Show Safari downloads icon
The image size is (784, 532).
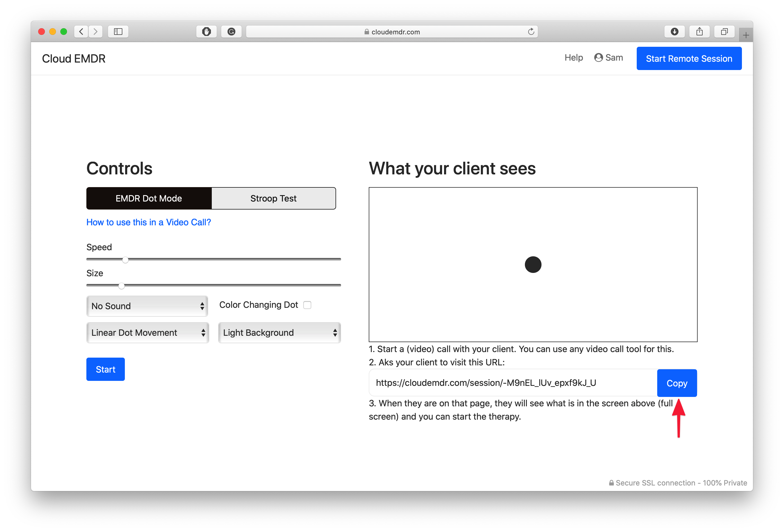point(674,32)
